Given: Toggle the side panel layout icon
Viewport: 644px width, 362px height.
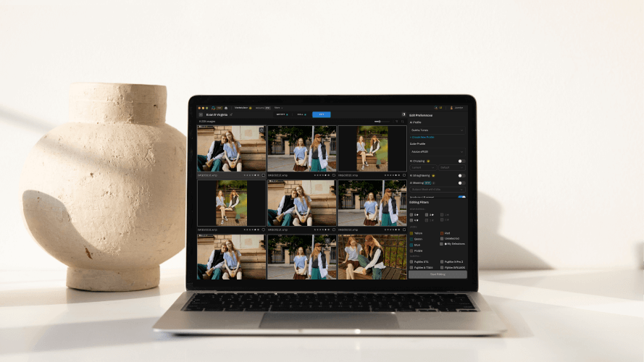Looking at the screenshot, I should pos(403,114).
